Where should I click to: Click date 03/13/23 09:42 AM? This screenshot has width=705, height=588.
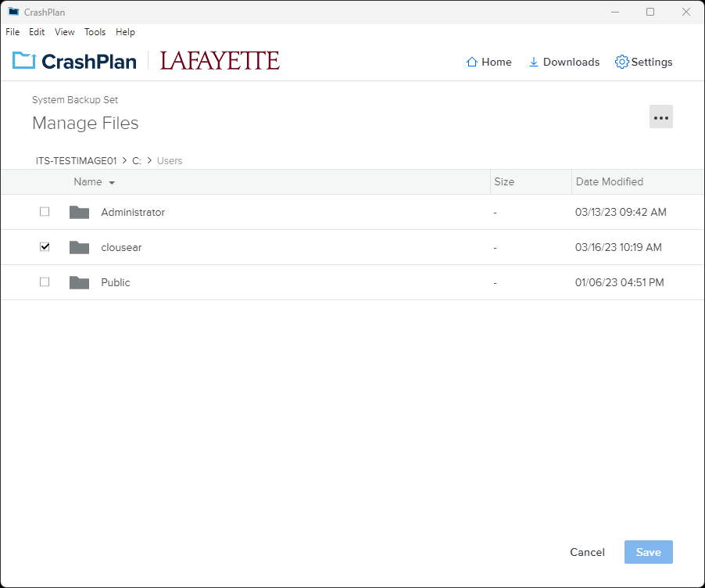(x=621, y=212)
